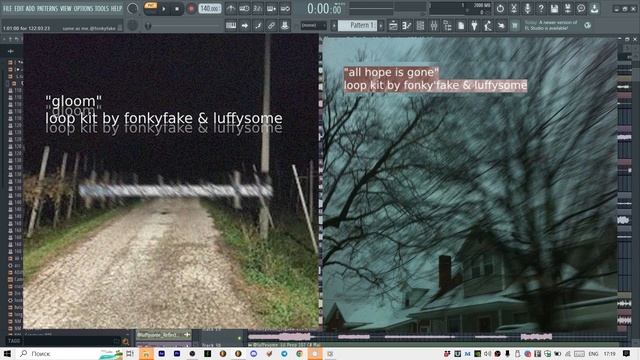Image resolution: width=640 pixels, height=360 pixels.
Task: Open the tempo tapper icon
Action: pyautogui.click(x=488, y=26)
